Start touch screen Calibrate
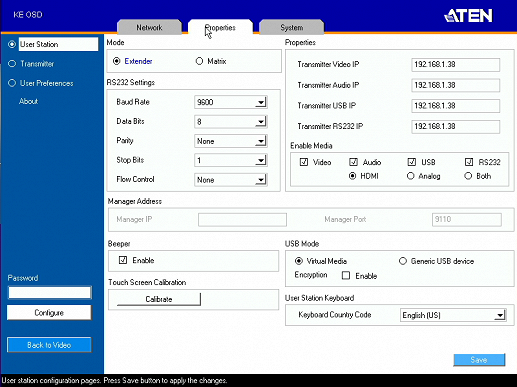This screenshot has height=387, width=517. coord(159,299)
